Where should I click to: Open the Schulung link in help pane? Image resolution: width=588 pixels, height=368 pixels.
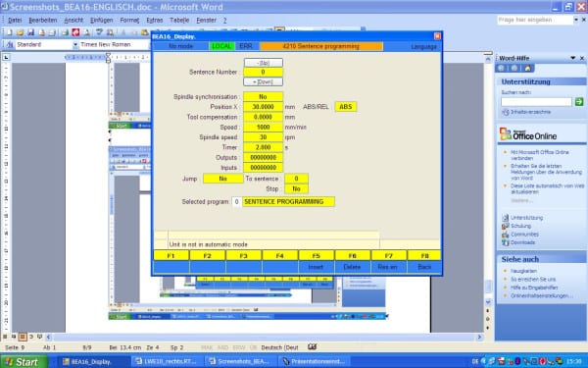coord(521,226)
